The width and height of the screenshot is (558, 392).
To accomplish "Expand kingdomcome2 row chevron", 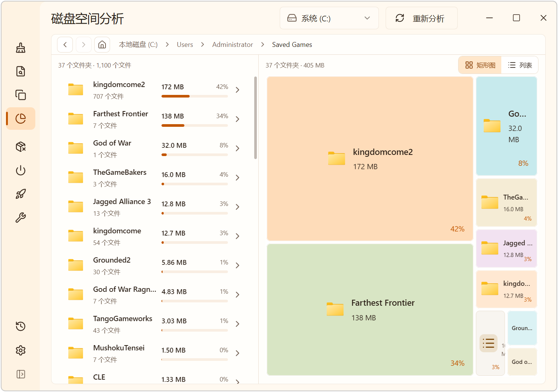I will pyautogui.click(x=237, y=90).
